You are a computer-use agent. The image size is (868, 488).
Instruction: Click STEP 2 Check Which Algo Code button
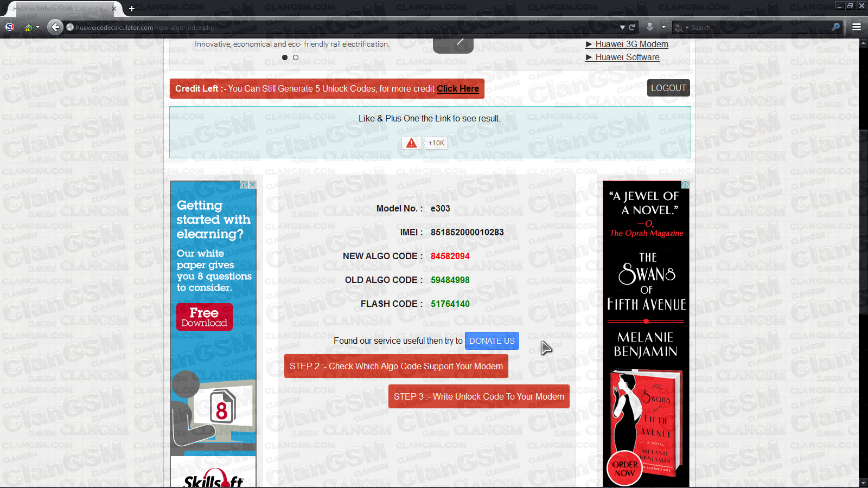(396, 366)
